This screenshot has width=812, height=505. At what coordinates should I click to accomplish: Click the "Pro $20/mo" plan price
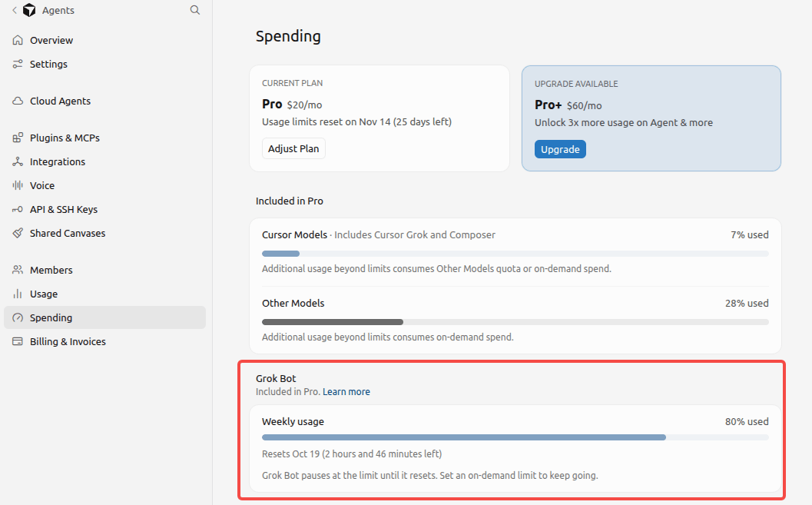pyautogui.click(x=292, y=104)
